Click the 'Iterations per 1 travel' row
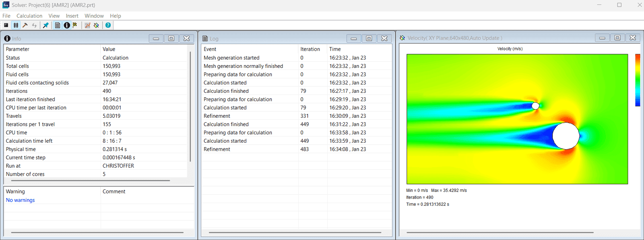644x240 pixels. coord(95,124)
